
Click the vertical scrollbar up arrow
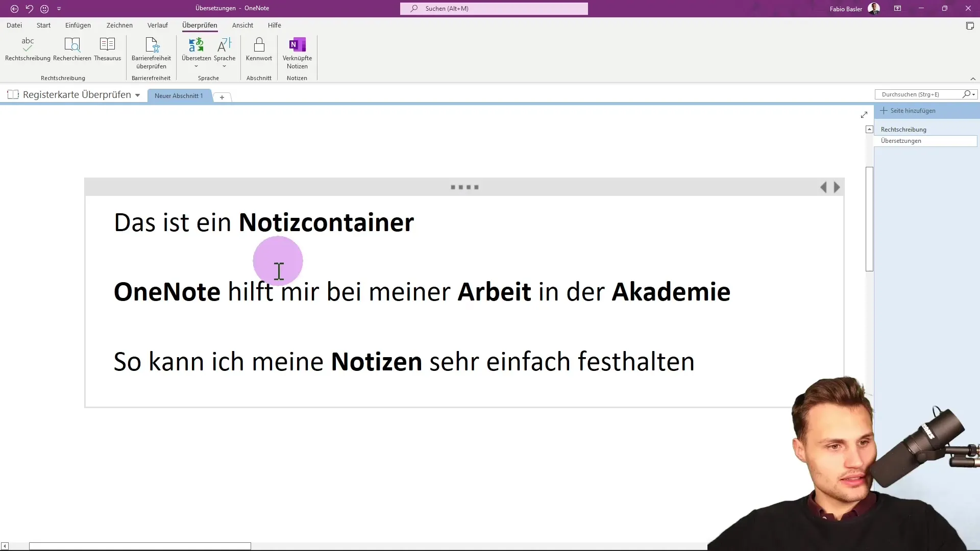(869, 130)
